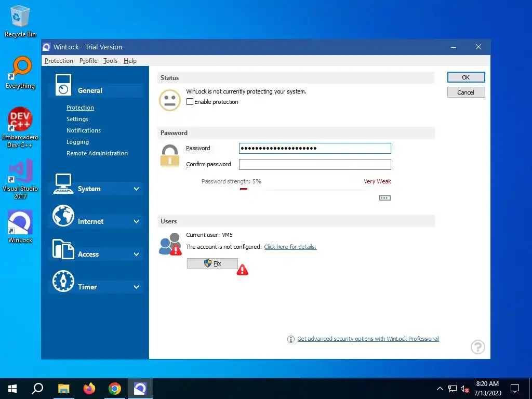Screen dimensions: 532x399
Task: Expand the Timer section chevron
Action: 137,287
